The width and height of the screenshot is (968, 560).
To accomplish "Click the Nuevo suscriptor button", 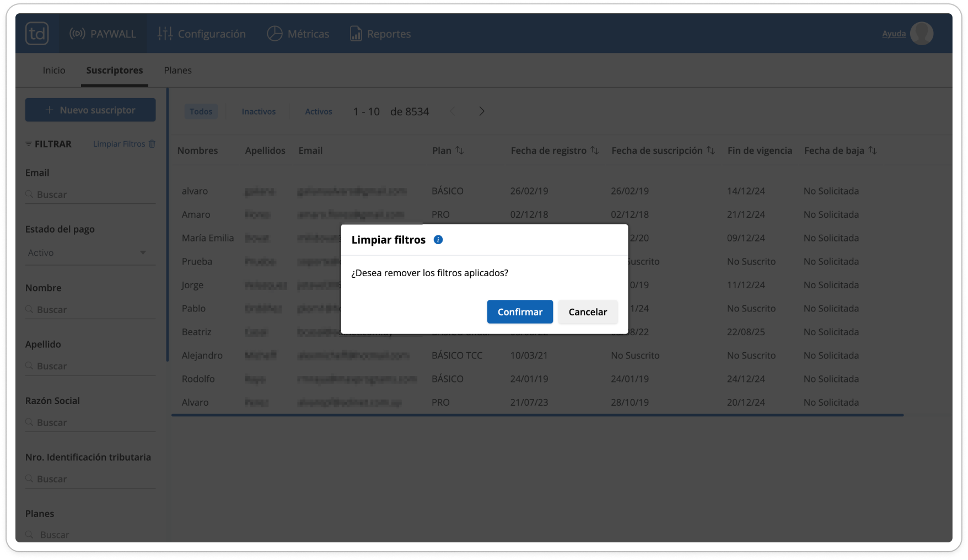I will [90, 110].
